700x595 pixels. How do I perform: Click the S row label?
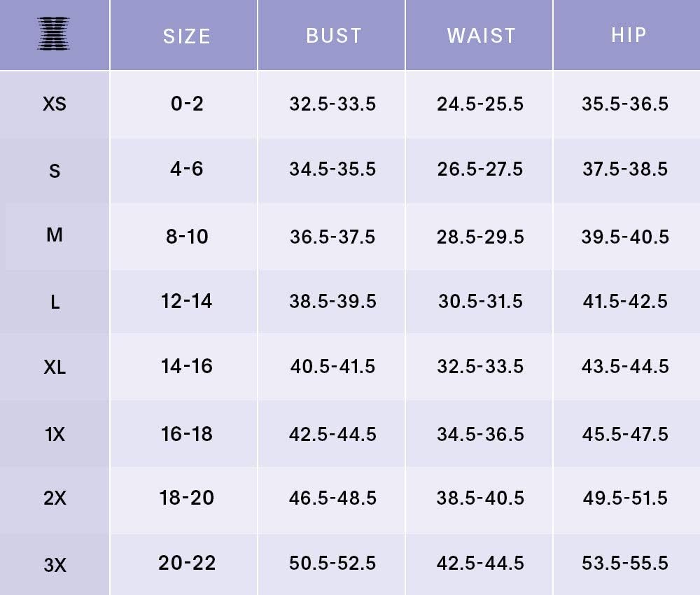[x=55, y=170]
